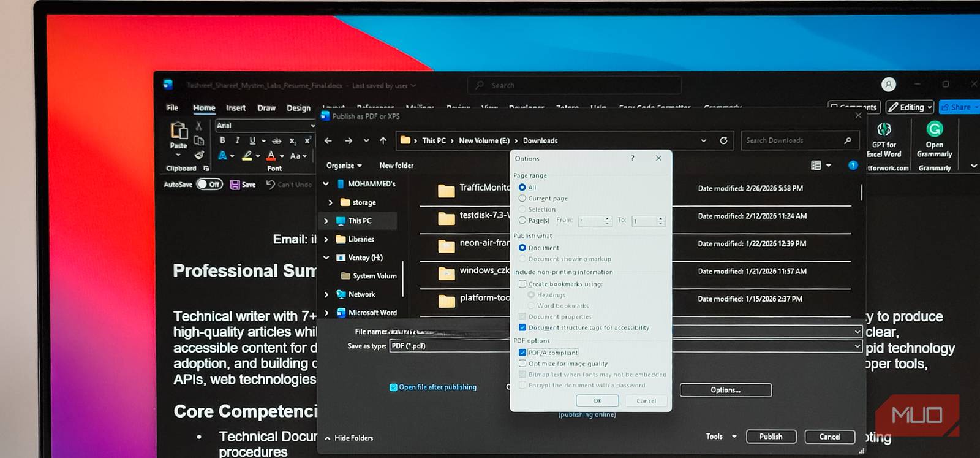Image resolution: width=980 pixels, height=458 pixels.
Task: Toggle the AutoSave switch
Action: click(x=209, y=184)
